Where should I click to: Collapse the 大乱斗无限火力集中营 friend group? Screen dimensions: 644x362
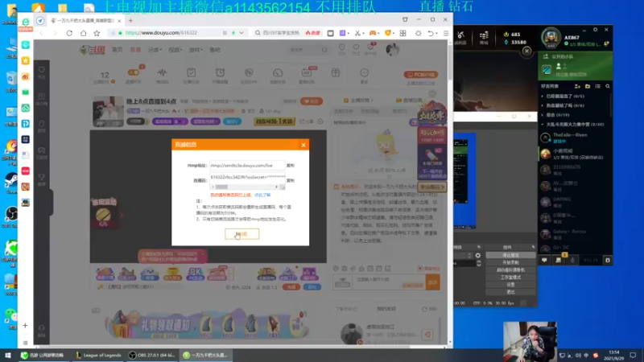tap(572, 125)
